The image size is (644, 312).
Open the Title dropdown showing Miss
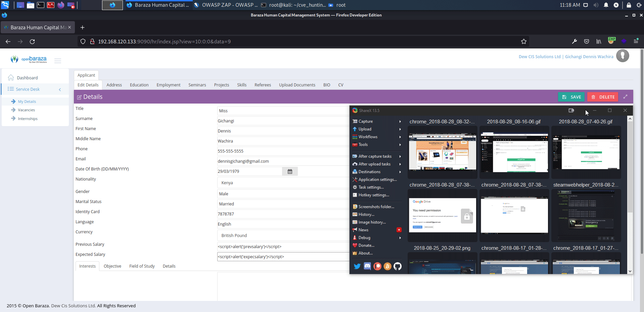pos(283,111)
